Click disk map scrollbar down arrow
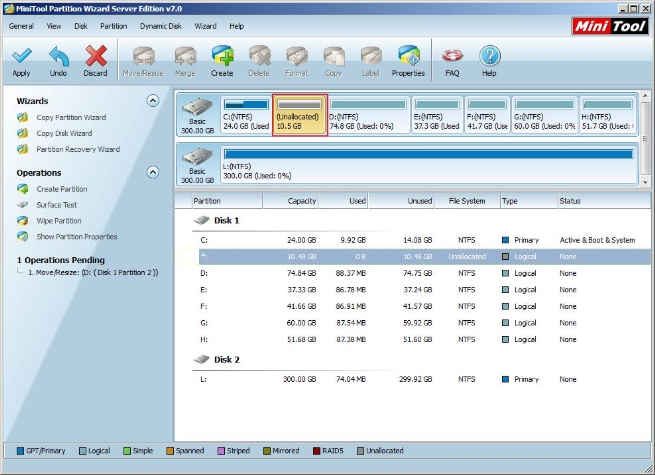Image resolution: width=655 pixels, height=475 pixels. 645,182
